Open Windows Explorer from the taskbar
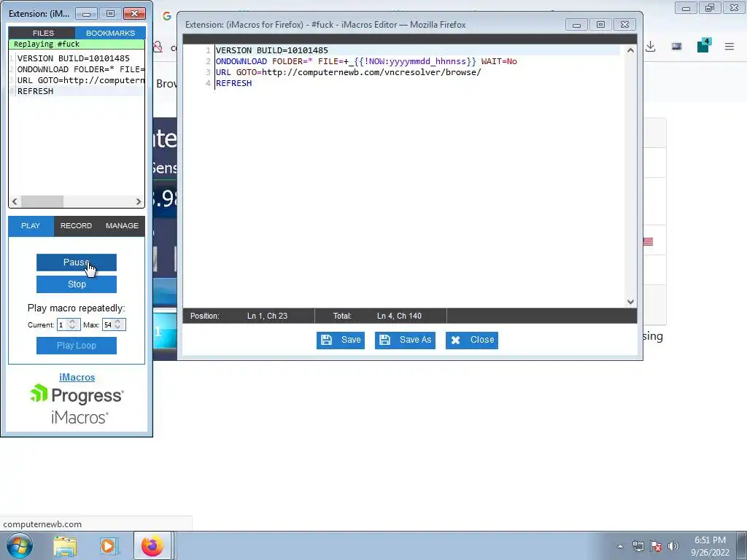Image resolution: width=747 pixels, height=560 pixels. (65, 546)
